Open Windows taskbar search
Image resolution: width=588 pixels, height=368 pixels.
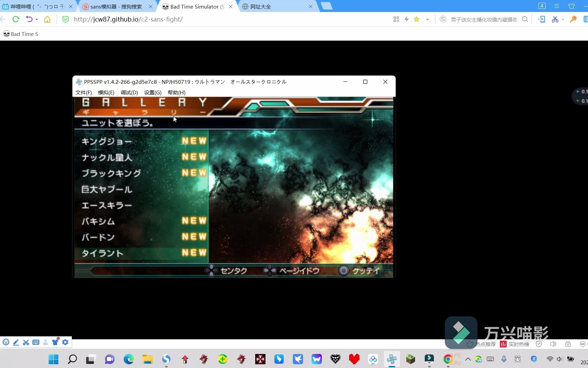click(72, 359)
